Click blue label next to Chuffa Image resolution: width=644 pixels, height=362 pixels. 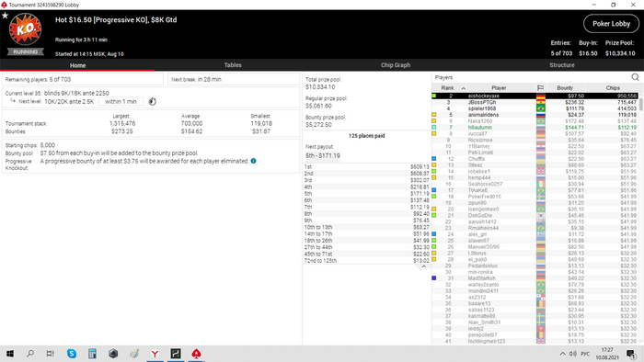433,159
